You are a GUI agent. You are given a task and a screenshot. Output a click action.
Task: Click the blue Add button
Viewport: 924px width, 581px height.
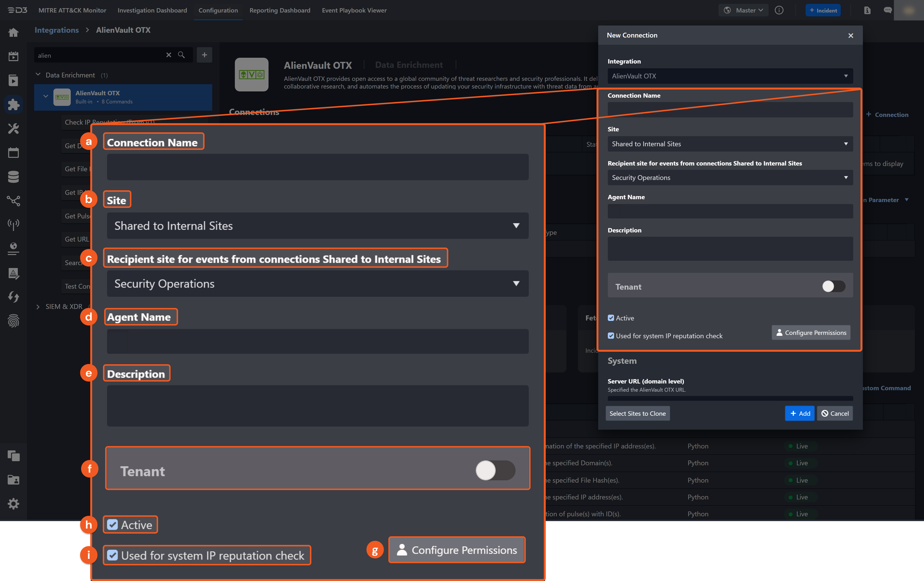799,413
